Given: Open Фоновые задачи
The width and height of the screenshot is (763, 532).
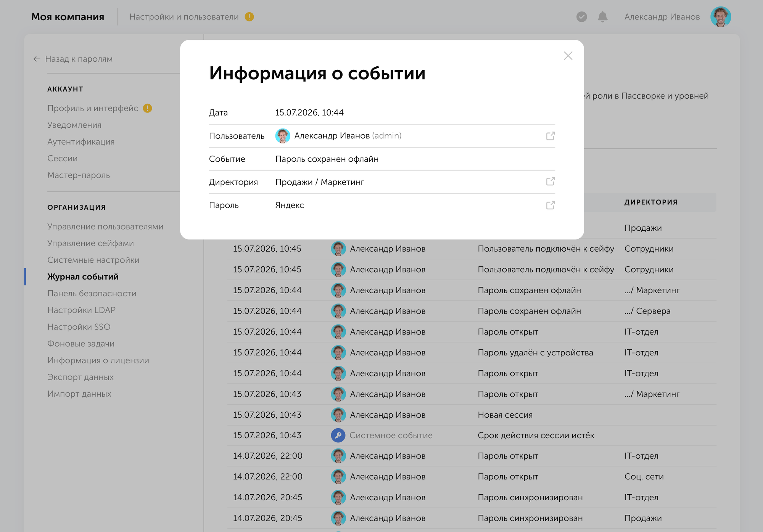Looking at the screenshot, I should click(x=81, y=344).
